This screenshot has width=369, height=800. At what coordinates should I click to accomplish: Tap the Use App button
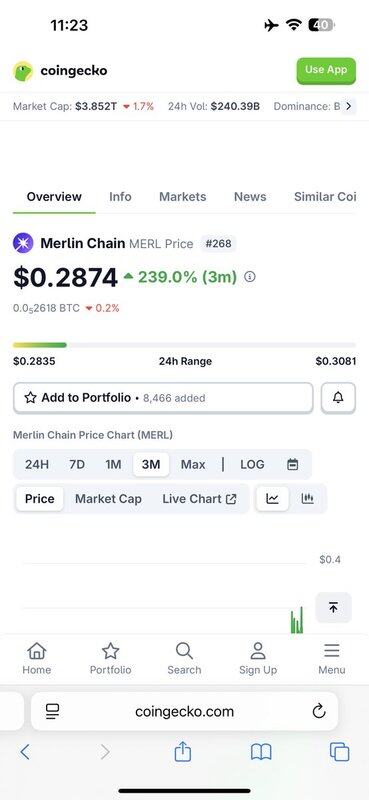coord(326,70)
